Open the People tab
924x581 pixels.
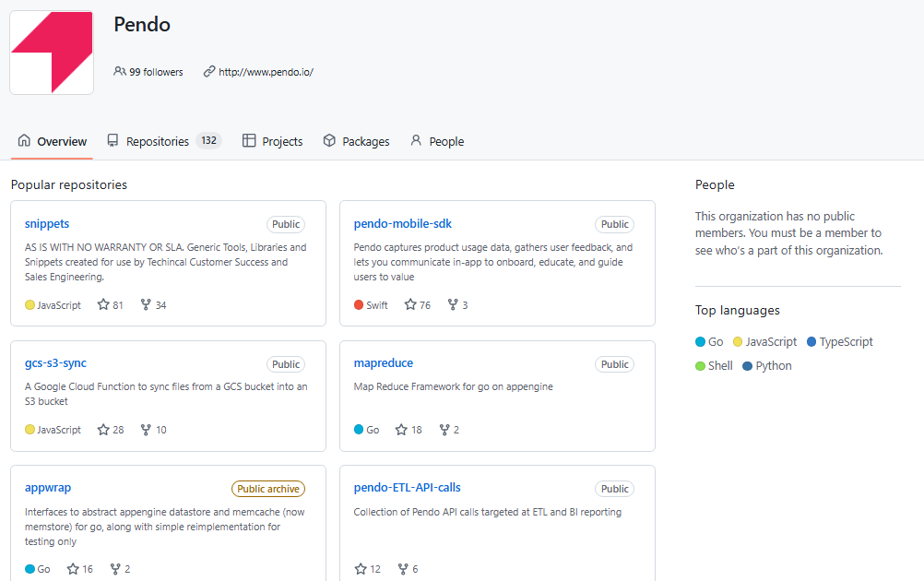tap(437, 141)
